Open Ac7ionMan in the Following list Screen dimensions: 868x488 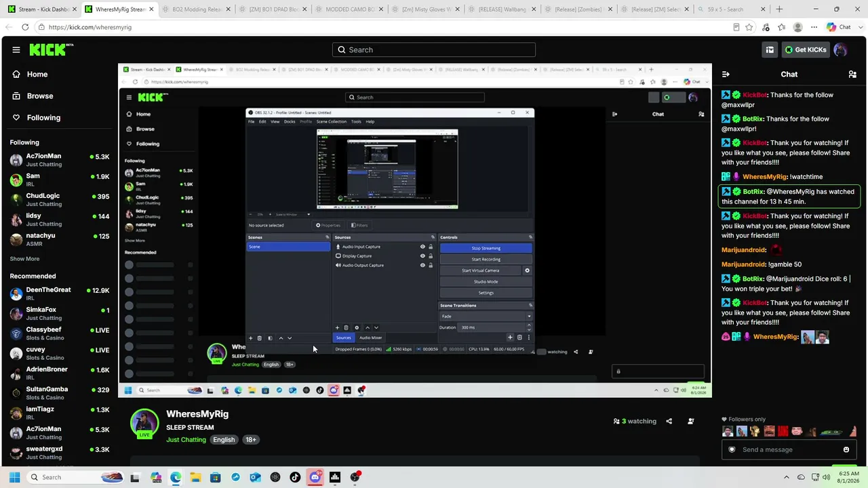tap(60, 160)
